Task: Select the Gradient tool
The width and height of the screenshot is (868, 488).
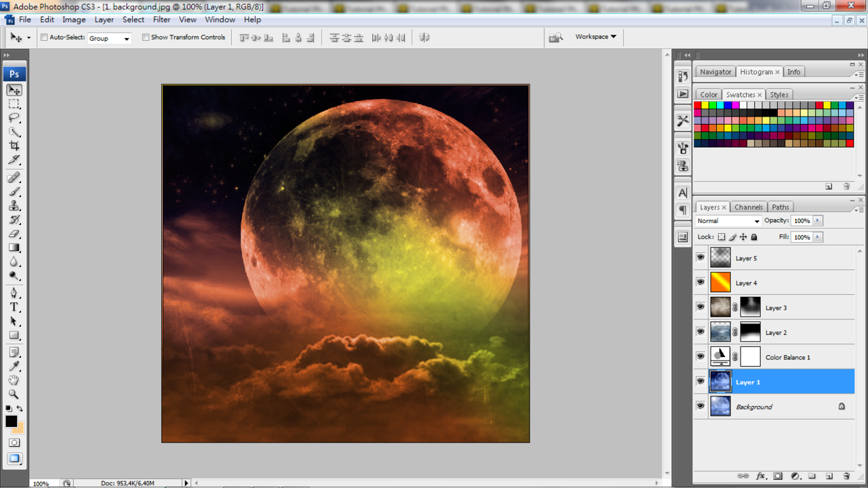Action: 14,248
